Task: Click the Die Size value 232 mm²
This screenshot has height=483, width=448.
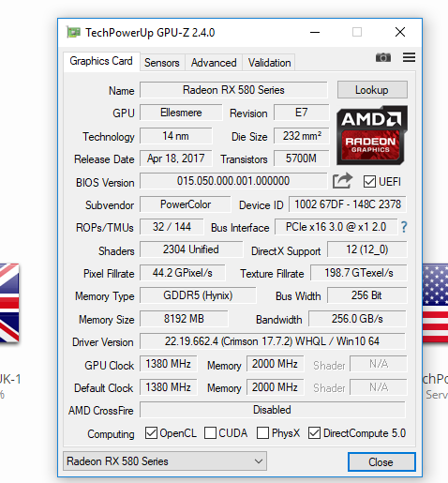Action: pyautogui.click(x=302, y=136)
